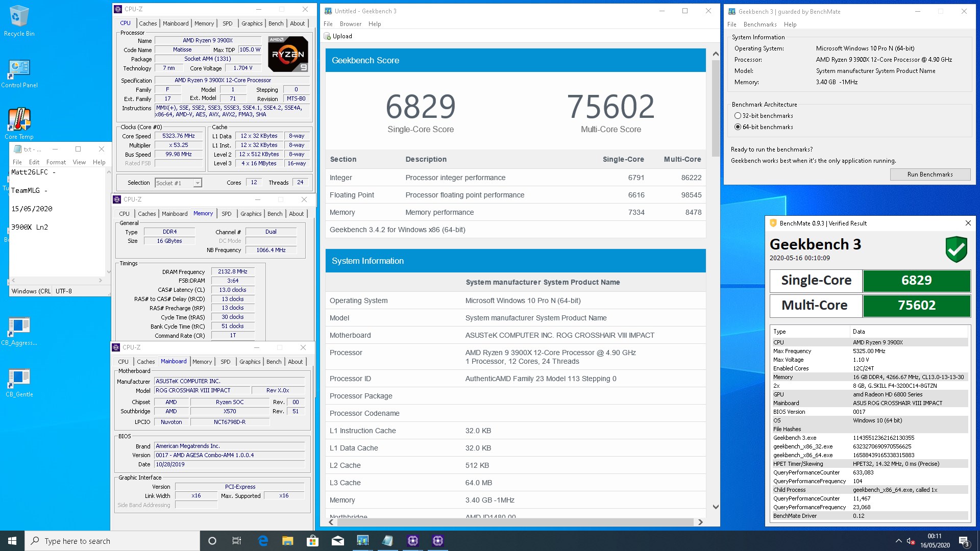This screenshot has width=980, height=551.
Task: Open the CB_Aggress desktop shortcut
Action: tap(19, 331)
